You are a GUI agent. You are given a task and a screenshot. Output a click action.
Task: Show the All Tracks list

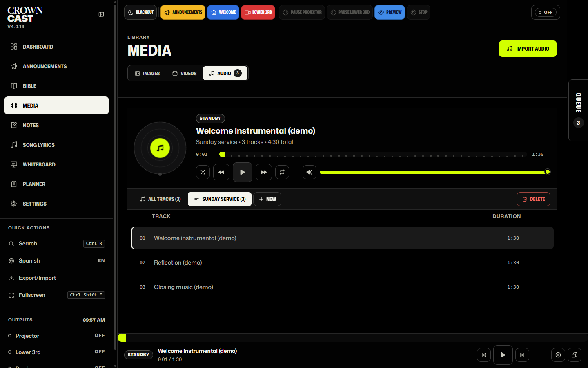tap(160, 199)
